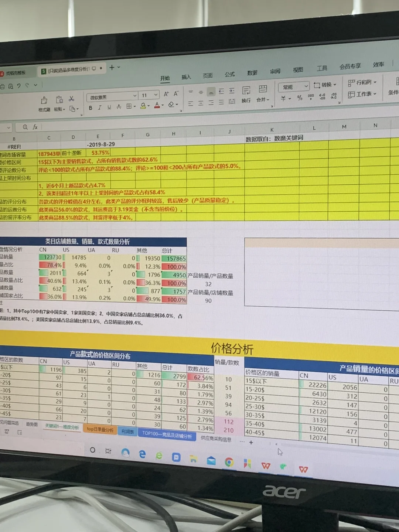Click the eraser clear-format icon
This screenshot has width=399, height=532.
click(171, 105)
